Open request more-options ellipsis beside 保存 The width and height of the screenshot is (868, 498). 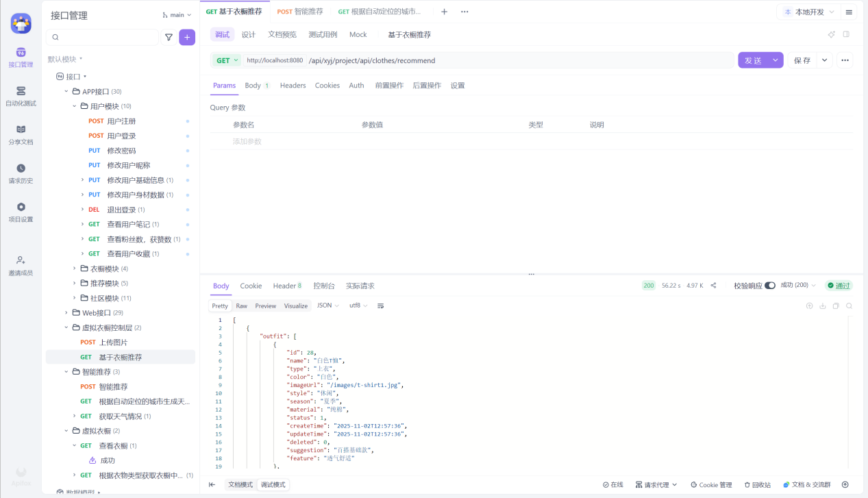point(845,60)
